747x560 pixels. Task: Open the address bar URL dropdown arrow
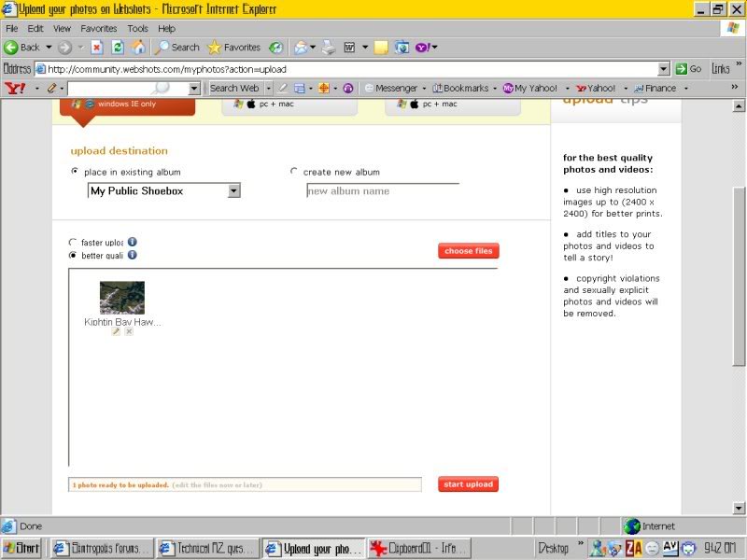(664, 69)
